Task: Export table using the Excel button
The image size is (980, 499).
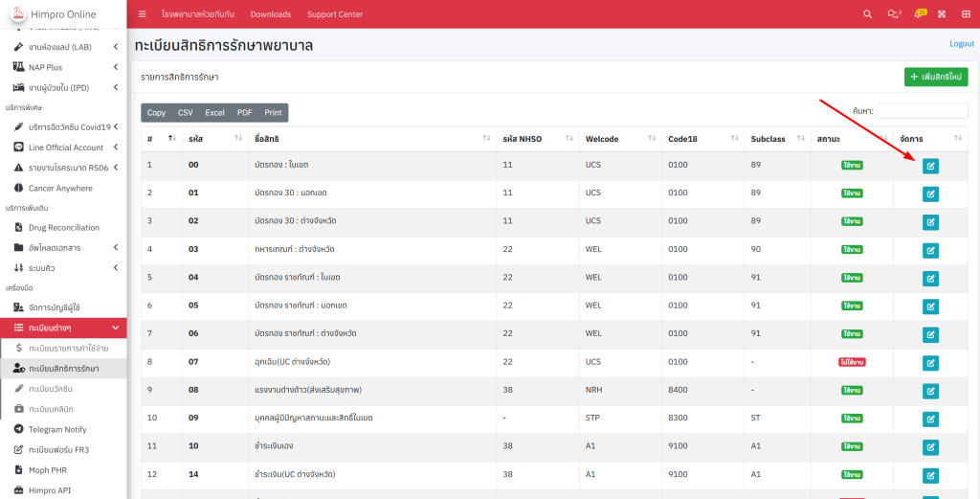Action: click(x=214, y=113)
